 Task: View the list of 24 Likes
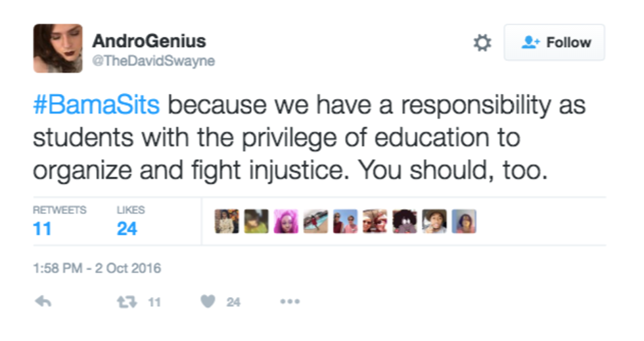click(129, 221)
